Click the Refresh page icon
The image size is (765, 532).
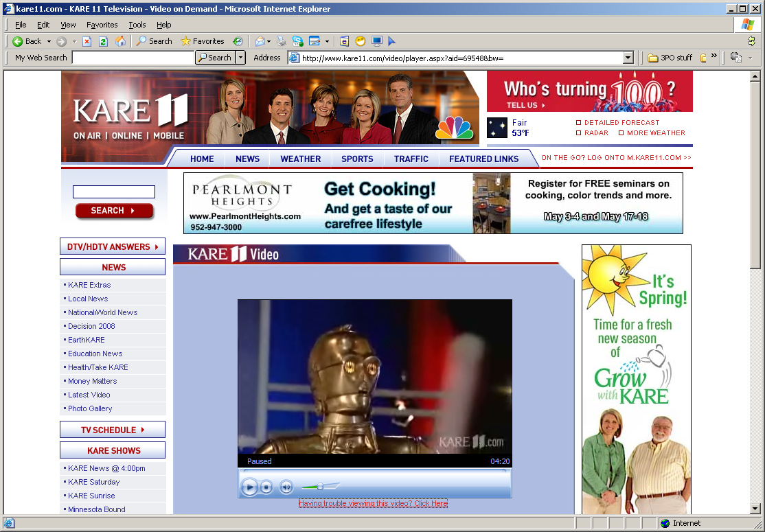[103, 41]
